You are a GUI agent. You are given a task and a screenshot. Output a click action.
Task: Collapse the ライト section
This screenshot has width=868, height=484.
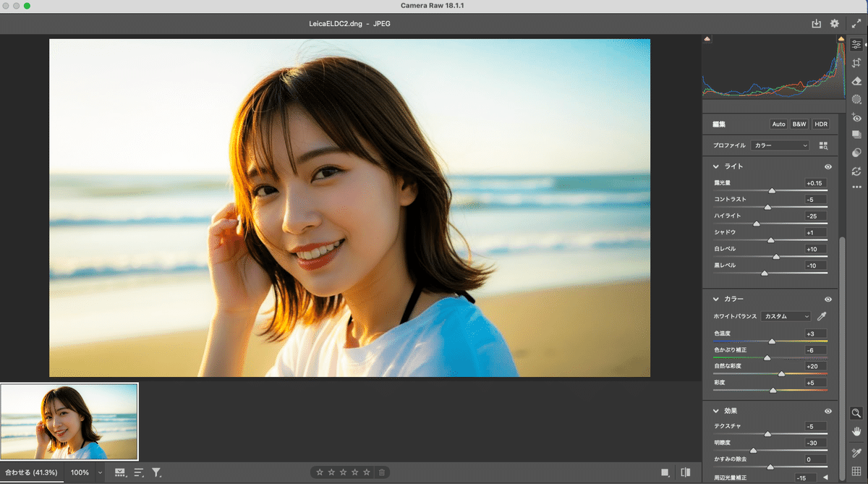pyautogui.click(x=716, y=166)
